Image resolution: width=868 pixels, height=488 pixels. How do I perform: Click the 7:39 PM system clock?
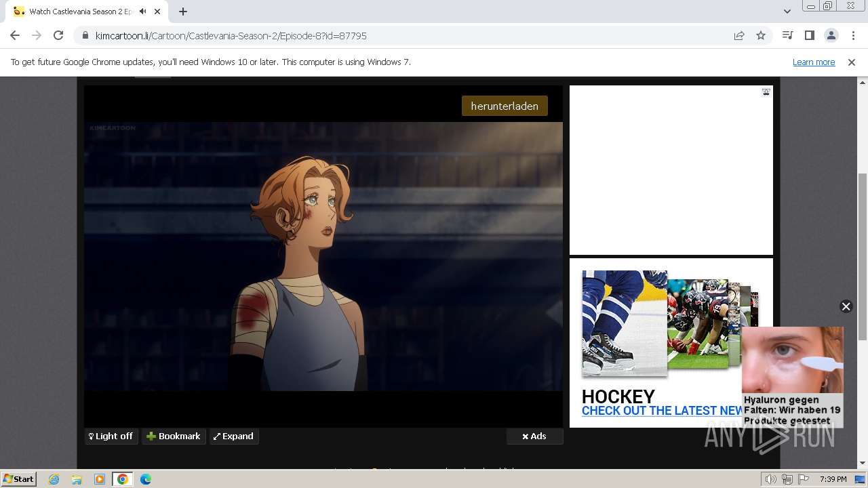[x=833, y=479]
